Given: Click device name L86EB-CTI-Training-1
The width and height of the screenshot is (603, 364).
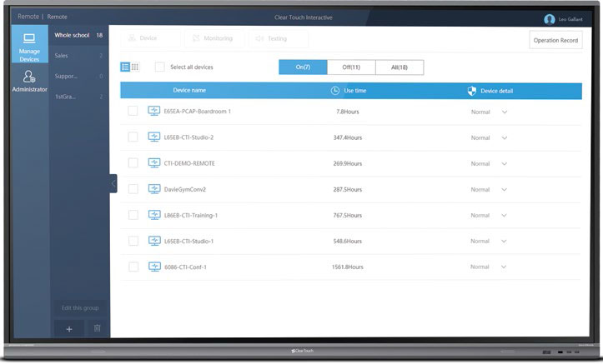Looking at the screenshot, I should point(191,216).
